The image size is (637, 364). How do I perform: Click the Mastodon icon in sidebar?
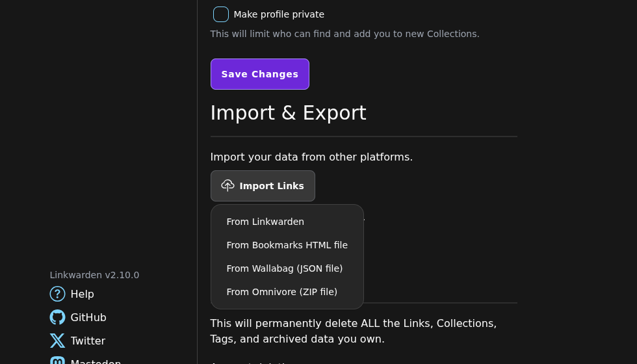tap(57, 361)
